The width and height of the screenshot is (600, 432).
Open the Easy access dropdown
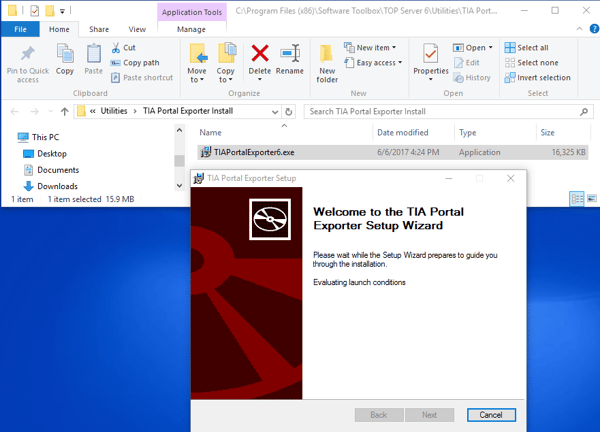[373, 62]
